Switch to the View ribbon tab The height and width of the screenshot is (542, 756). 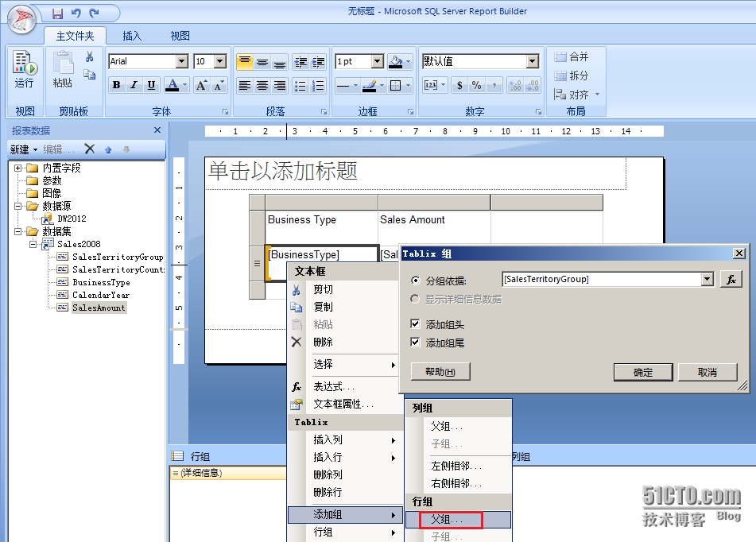[x=180, y=36]
